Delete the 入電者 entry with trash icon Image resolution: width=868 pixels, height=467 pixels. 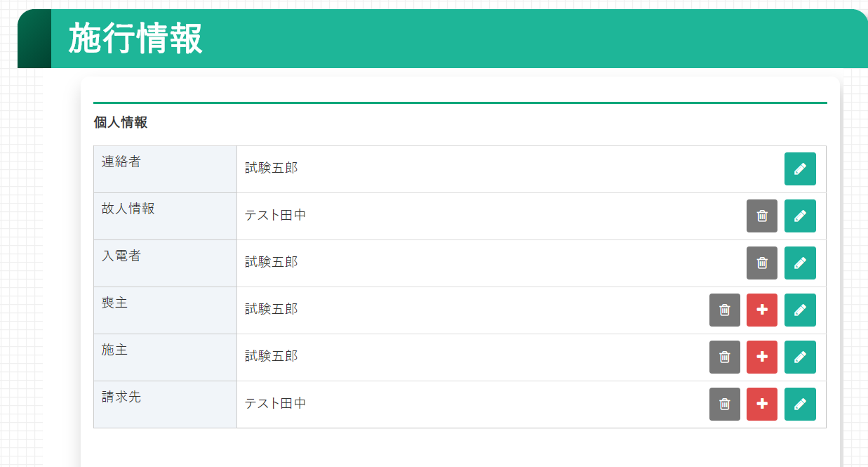click(x=762, y=263)
